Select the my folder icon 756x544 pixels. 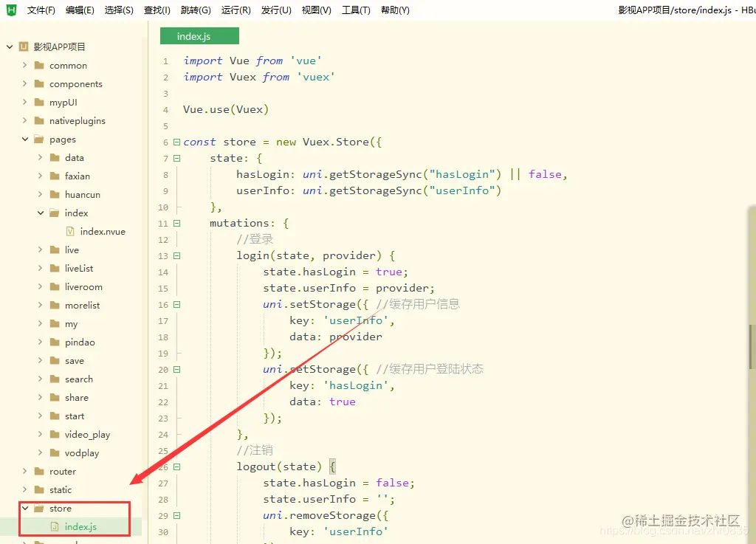point(55,324)
